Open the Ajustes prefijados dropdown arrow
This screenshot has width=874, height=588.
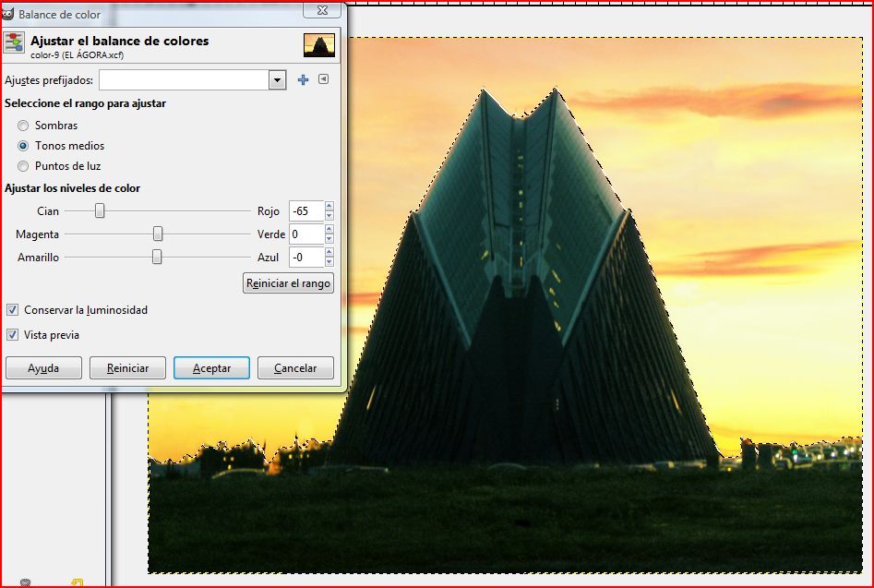[x=277, y=80]
